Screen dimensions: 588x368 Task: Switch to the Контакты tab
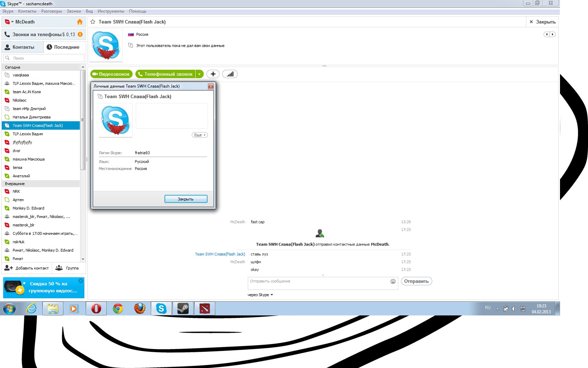pos(23,47)
